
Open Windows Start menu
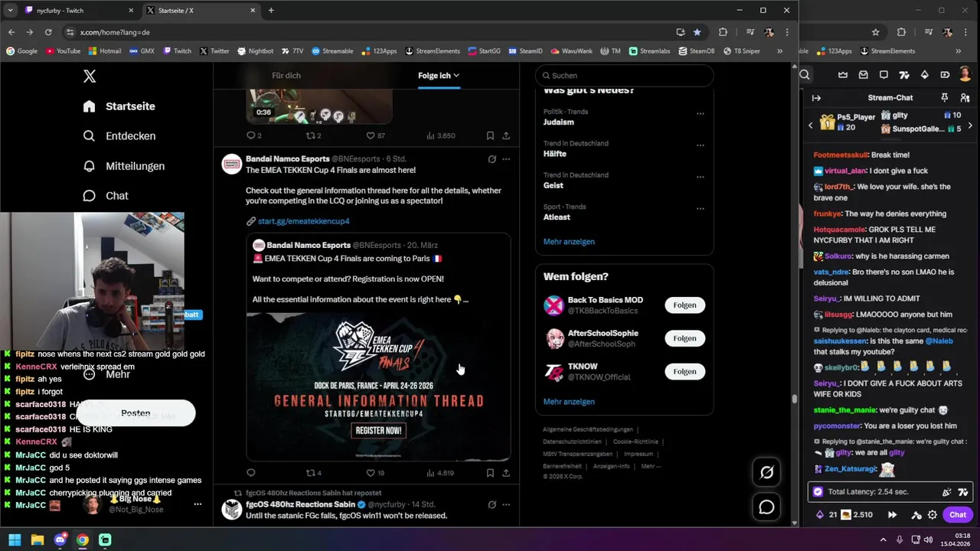point(15,540)
